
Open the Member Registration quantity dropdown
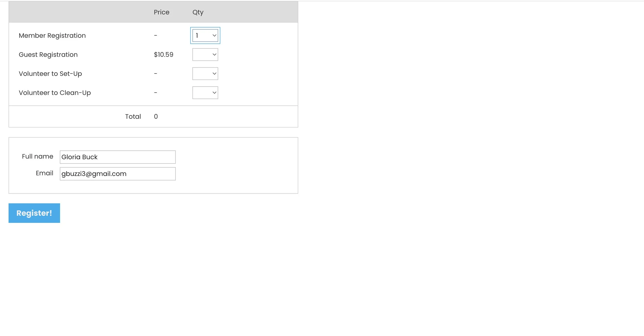pyautogui.click(x=205, y=36)
